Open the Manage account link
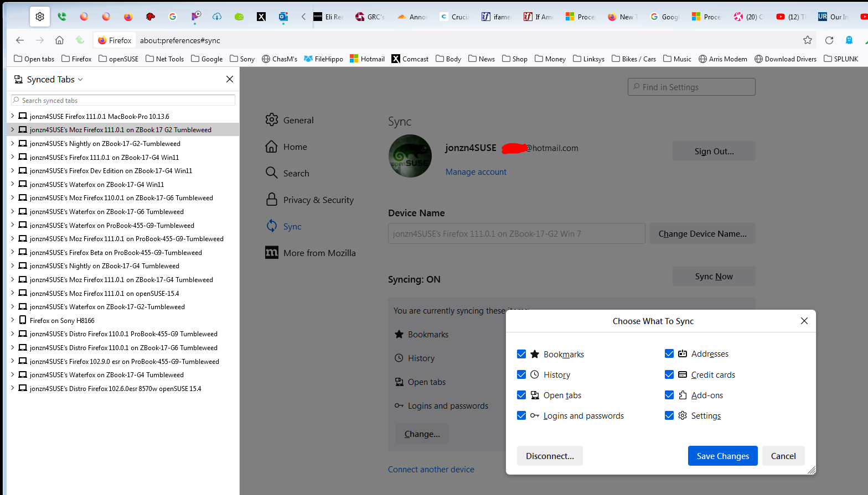Screen dimensions: 868x495 pos(476,172)
